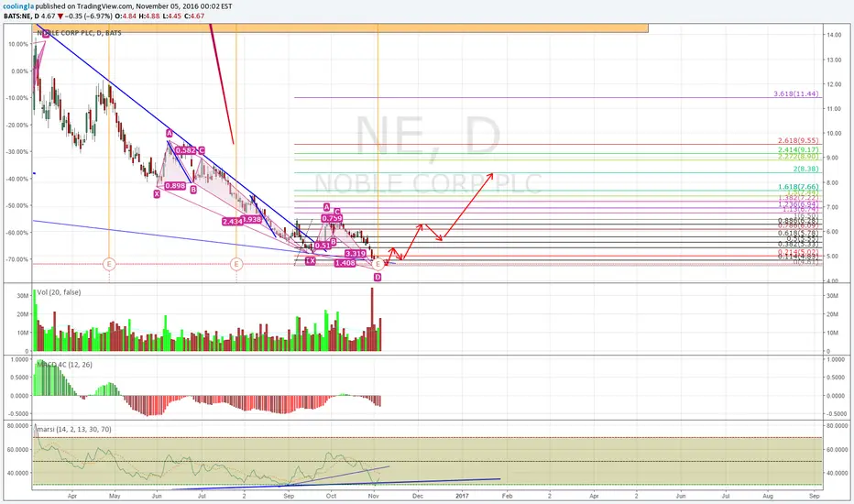Open the Vol (20, false) indicator label

[x=59, y=292]
